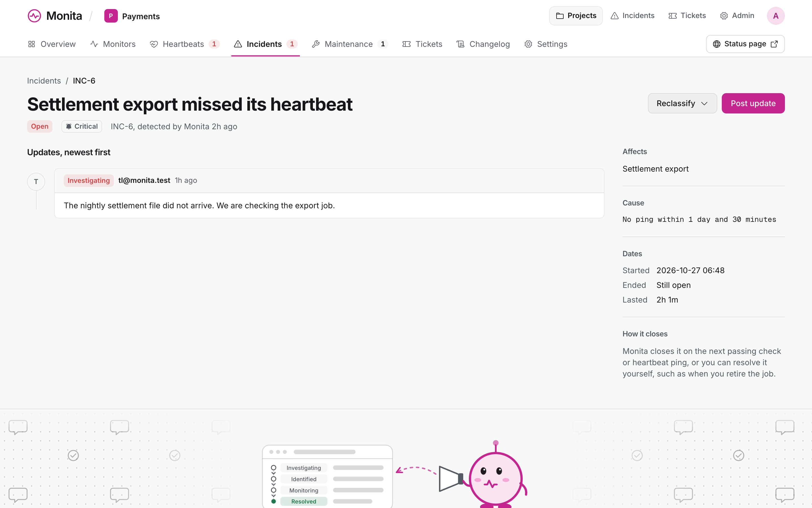The height and width of the screenshot is (508, 812).
Task: Click the incident title heading
Action: [x=189, y=104]
